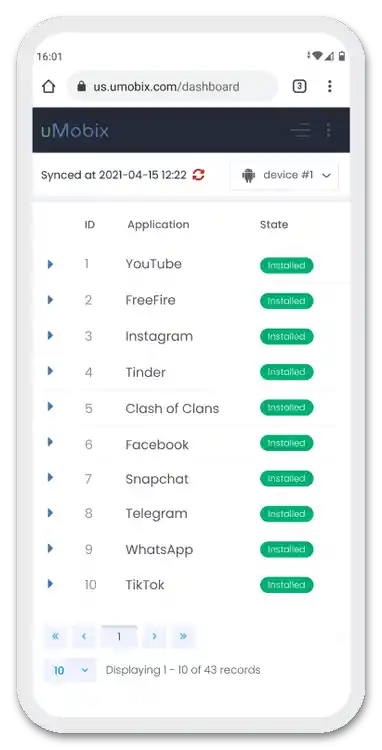Screen dimensions: 382x750
Task: Click the uMobix logo
Action: [x=75, y=131]
